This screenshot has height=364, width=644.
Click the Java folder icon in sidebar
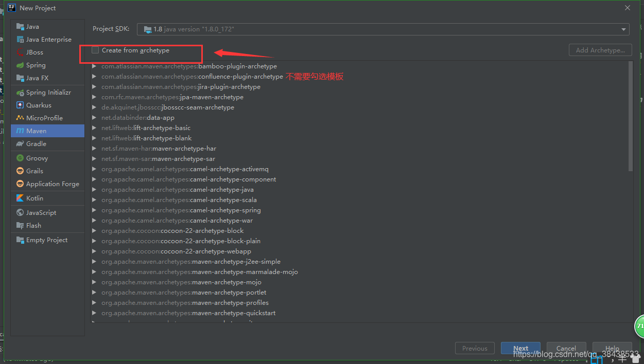tap(20, 27)
